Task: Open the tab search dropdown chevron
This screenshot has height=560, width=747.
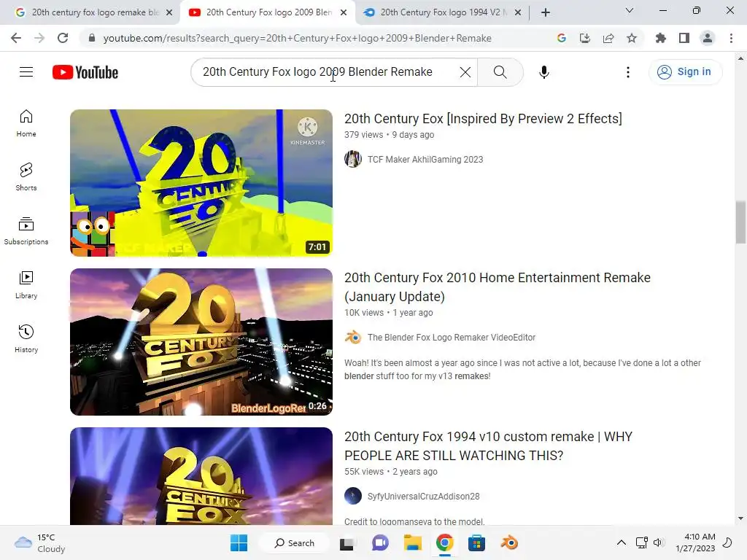Action: coord(630,10)
